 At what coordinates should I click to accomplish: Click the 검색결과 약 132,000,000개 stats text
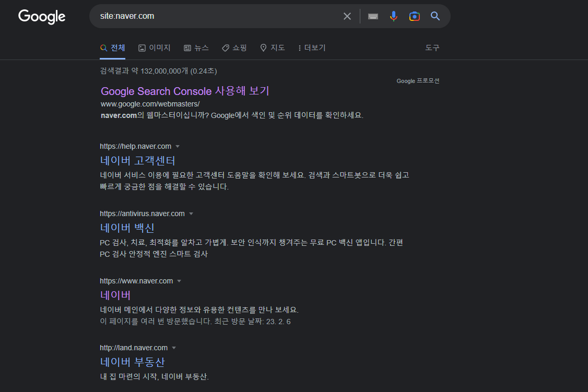point(158,71)
